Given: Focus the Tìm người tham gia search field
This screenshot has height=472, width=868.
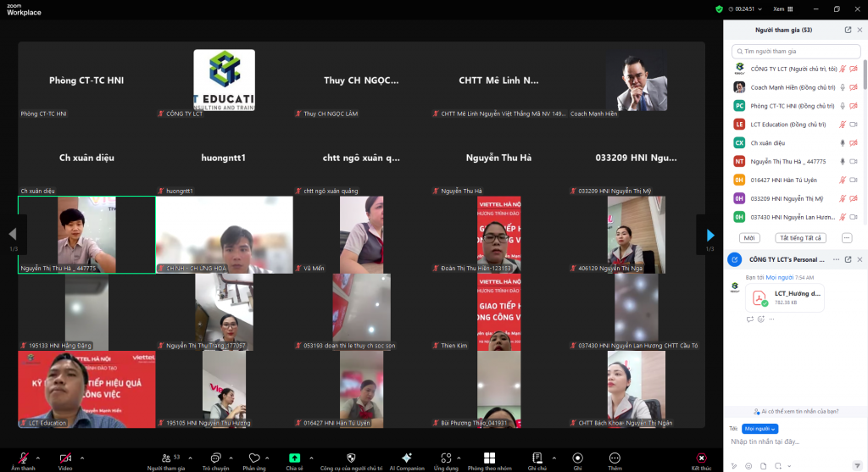Looking at the screenshot, I should [796, 51].
